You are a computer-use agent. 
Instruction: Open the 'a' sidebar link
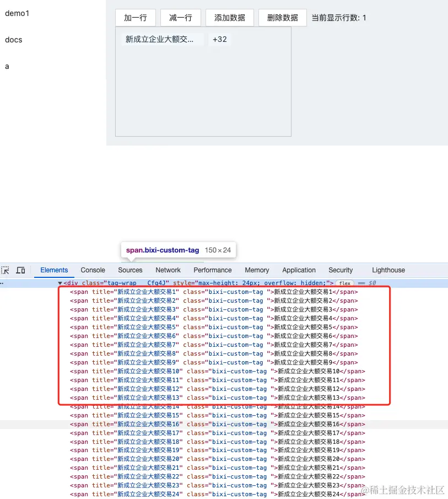tap(7, 66)
